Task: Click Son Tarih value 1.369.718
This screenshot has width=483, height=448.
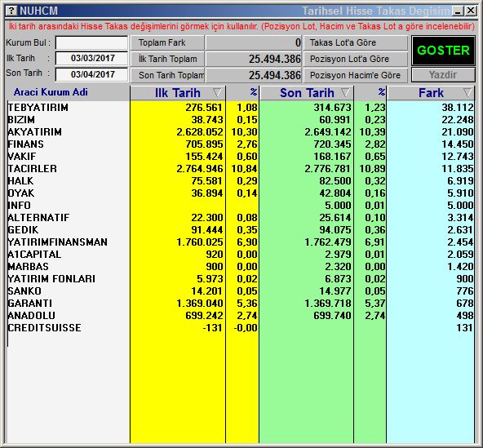Action: 328,304
